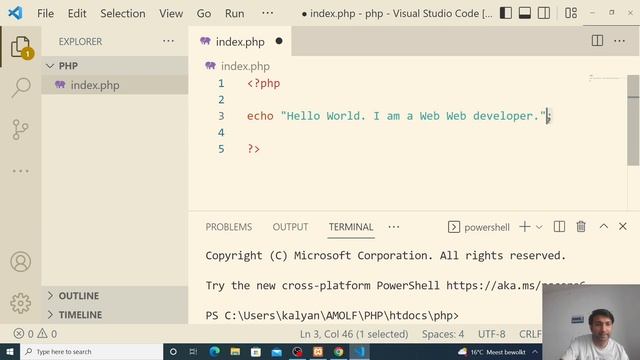Image resolution: width=640 pixels, height=360 pixels.
Task: Open the Run menu
Action: pyautogui.click(x=234, y=13)
